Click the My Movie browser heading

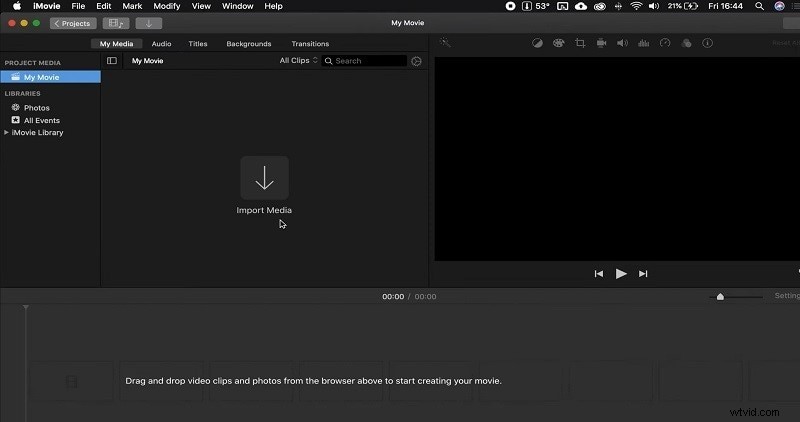click(x=147, y=61)
